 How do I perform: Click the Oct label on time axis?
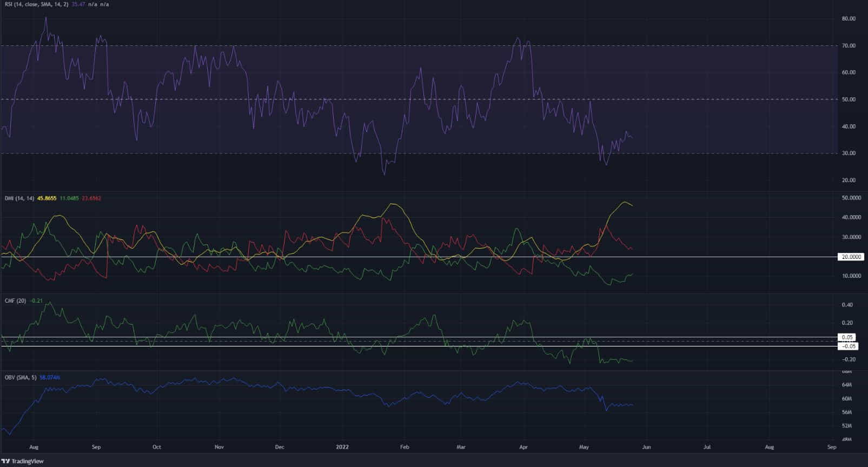coord(157,447)
